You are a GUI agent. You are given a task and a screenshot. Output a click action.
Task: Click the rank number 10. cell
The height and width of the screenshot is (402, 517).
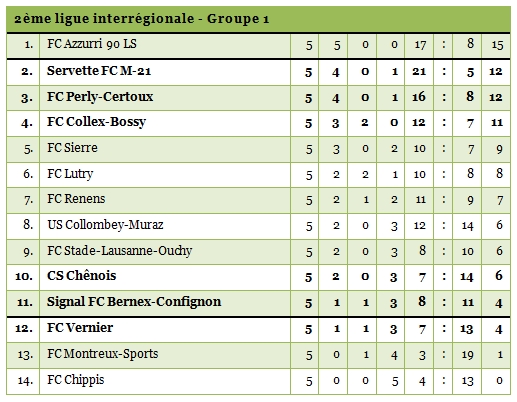coord(23,277)
